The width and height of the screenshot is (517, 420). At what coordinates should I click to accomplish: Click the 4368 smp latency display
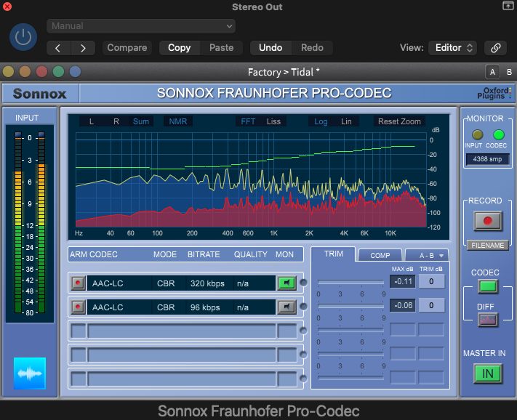coord(487,159)
